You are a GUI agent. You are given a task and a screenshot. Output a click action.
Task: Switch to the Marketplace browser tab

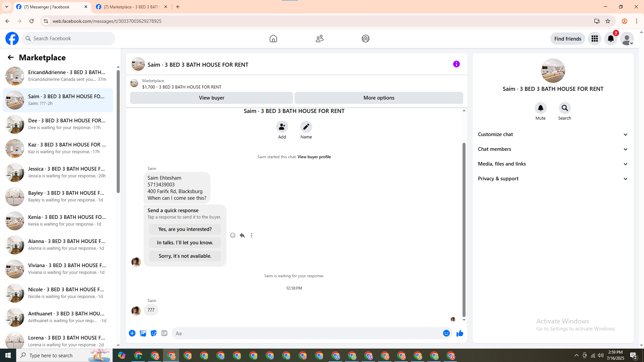[132, 7]
